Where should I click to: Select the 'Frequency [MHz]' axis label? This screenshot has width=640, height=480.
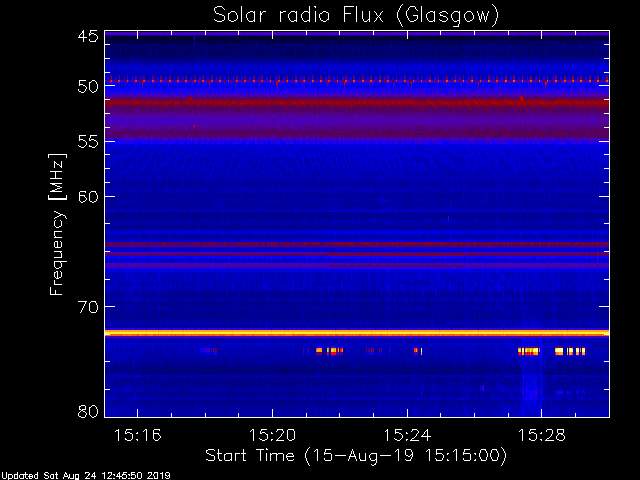[57, 224]
